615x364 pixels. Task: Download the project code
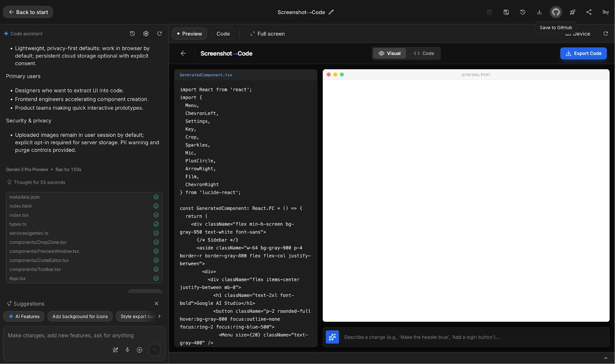(x=539, y=12)
